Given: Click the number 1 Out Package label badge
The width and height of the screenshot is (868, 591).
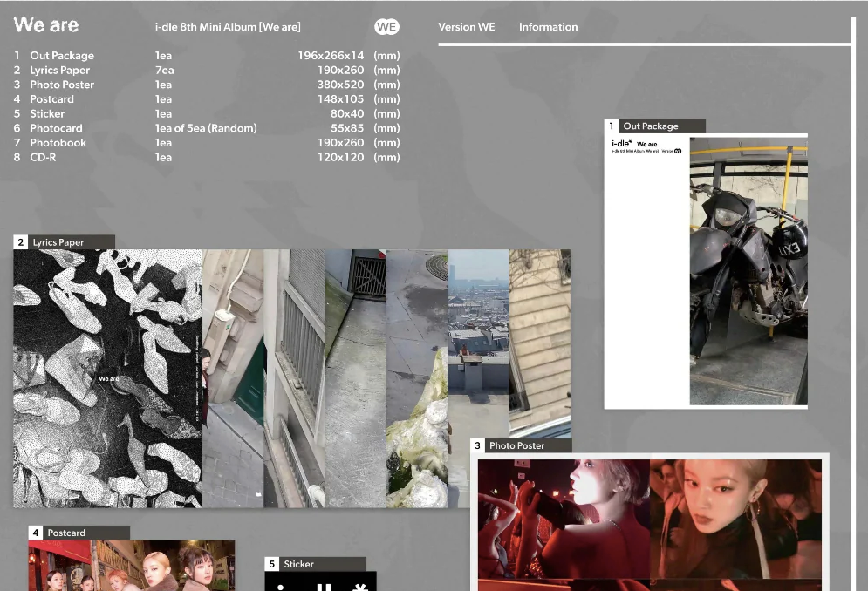Looking at the screenshot, I should (654, 126).
